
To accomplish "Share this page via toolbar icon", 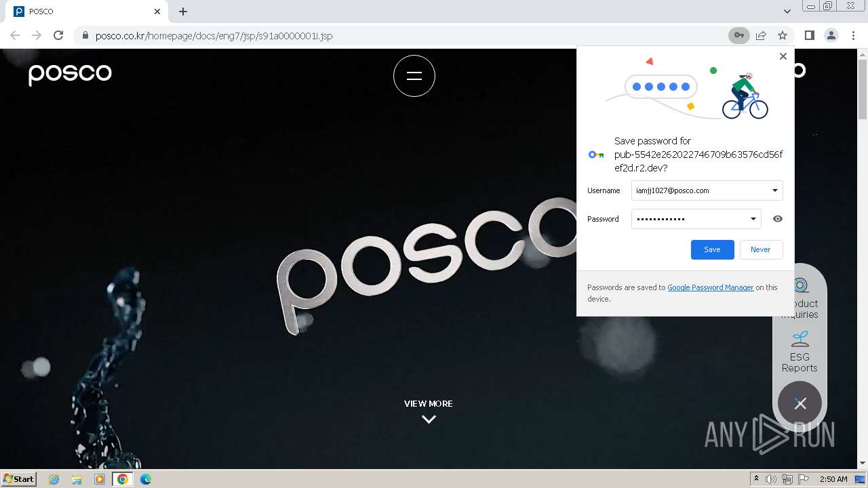I will point(761,35).
